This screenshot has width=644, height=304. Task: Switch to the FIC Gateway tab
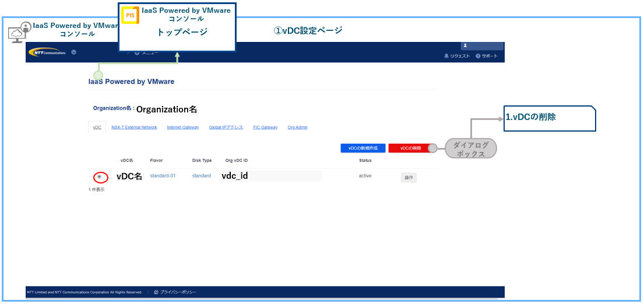point(265,127)
